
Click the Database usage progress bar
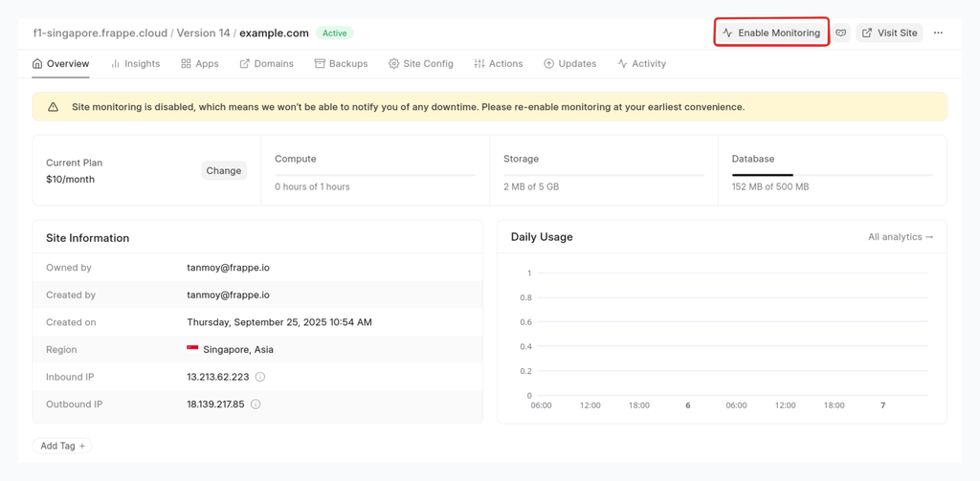(x=832, y=175)
